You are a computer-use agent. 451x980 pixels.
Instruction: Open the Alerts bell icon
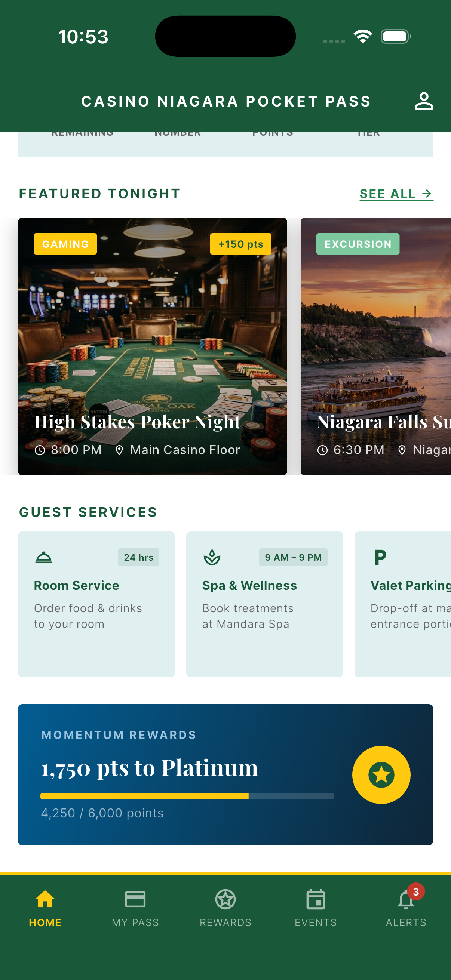[406, 900]
